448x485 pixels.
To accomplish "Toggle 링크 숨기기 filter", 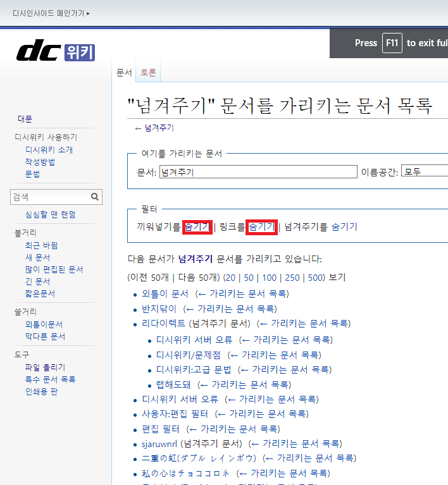I will 261,227.
